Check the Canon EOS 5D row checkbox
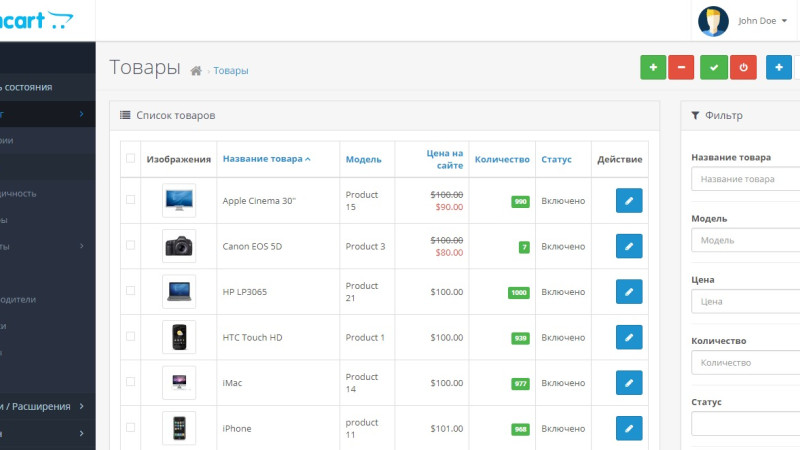 click(131, 245)
